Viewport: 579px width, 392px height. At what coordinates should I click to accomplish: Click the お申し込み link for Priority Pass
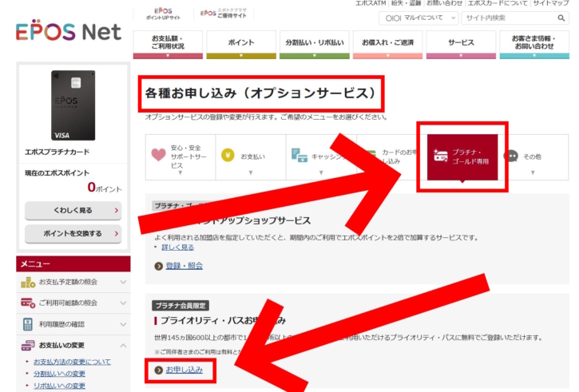coord(184,370)
